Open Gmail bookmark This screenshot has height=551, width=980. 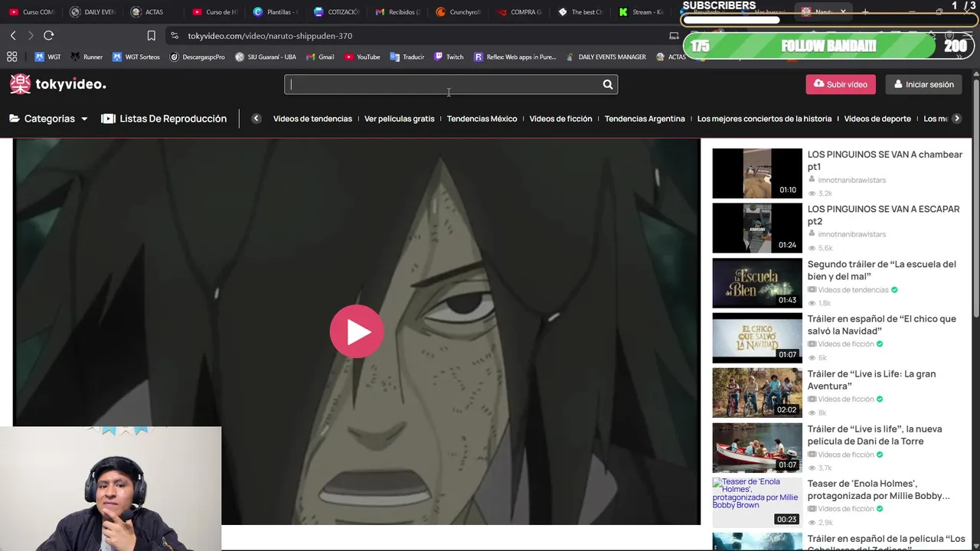(x=320, y=57)
